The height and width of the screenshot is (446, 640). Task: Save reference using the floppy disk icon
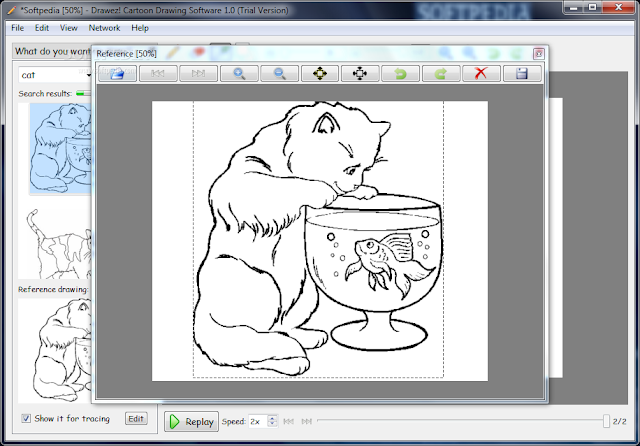tap(522, 73)
